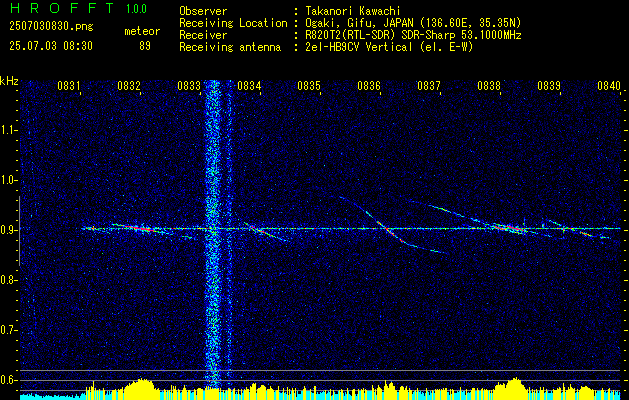Image resolution: width=629 pixels, height=400 pixels.
Task: Click the 1.0 kHz frequency tick label
Action: 8,181
